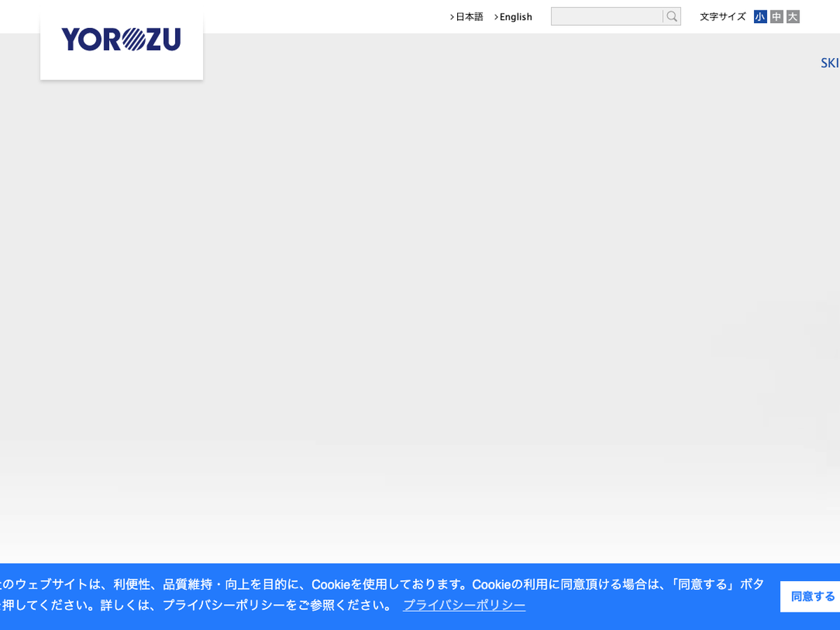Switch site language to 日本語
Screen dimensions: 840x630
[469, 17]
